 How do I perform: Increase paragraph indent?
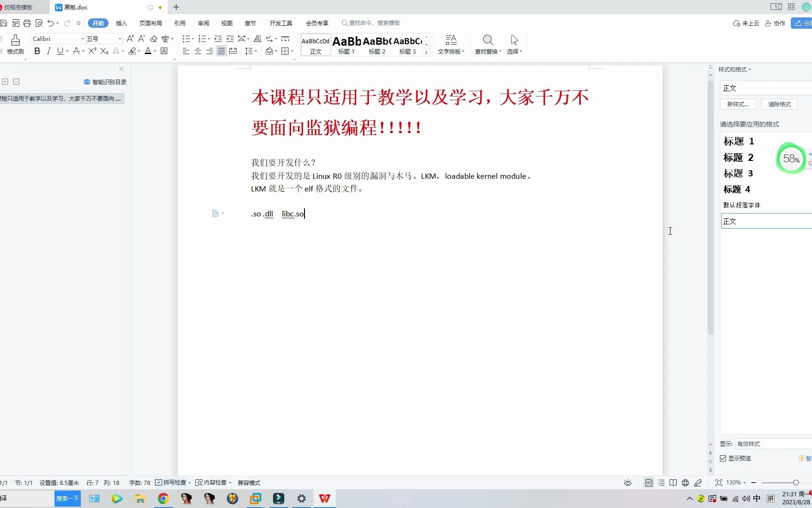(230, 39)
